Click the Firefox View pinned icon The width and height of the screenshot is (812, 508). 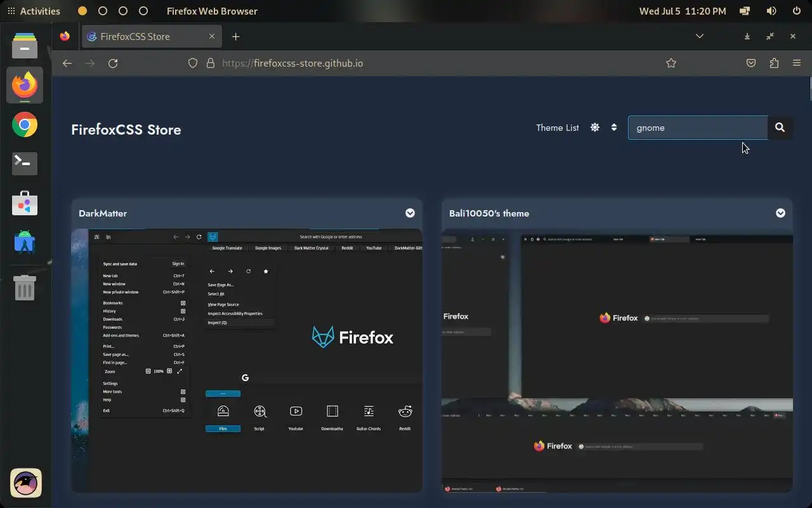point(65,36)
